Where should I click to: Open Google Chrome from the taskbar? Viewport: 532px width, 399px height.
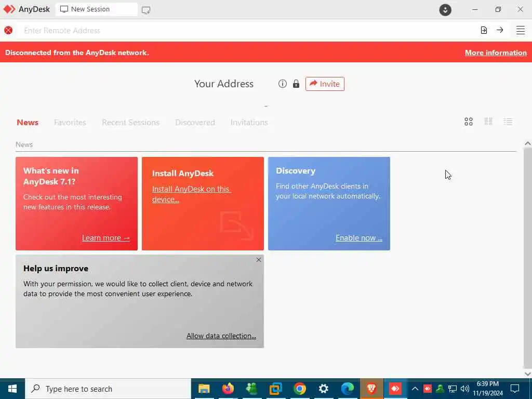pos(300,389)
